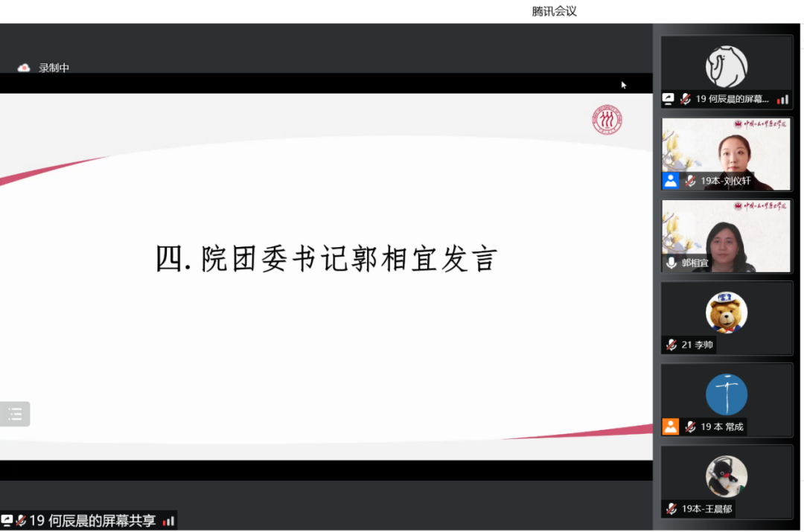The height and width of the screenshot is (532, 804).
Task: Open the list panel button at slide left edge
Action: [x=15, y=414]
